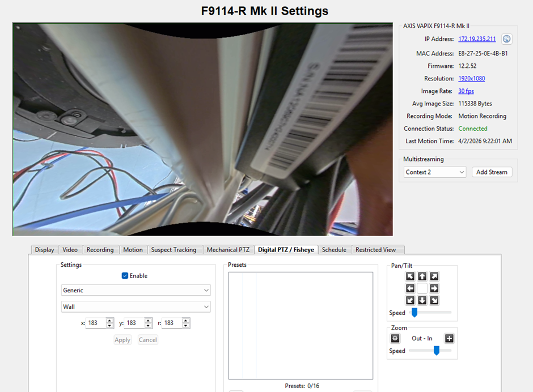The height and width of the screenshot is (392, 533).
Task: Pan camera up with the up arrow
Action: (422, 276)
